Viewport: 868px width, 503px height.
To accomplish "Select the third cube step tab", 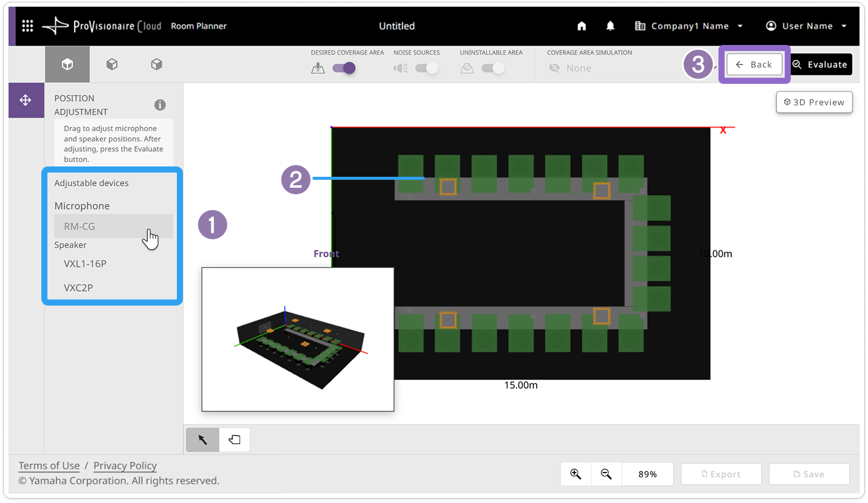I will click(156, 64).
